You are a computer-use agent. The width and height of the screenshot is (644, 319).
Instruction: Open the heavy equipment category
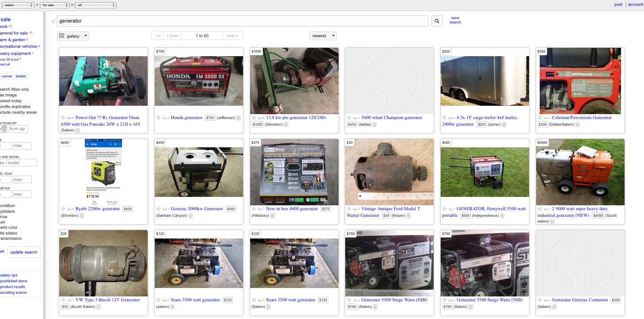pos(15,54)
